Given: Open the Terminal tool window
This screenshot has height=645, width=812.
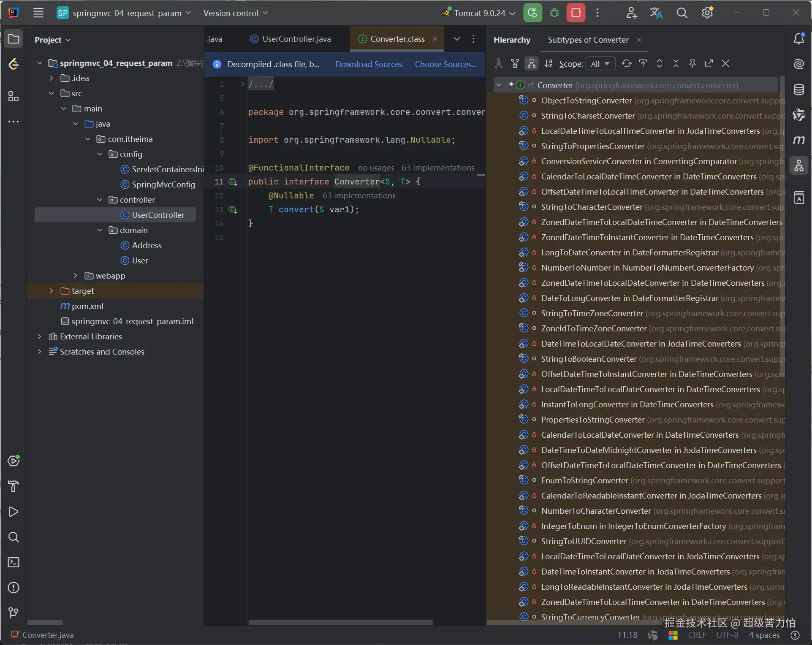Looking at the screenshot, I should point(14,562).
